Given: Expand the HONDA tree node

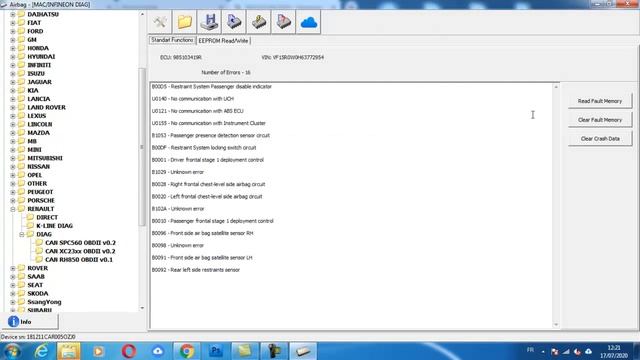Looking at the screenshot, I should (x=13, y=48).
